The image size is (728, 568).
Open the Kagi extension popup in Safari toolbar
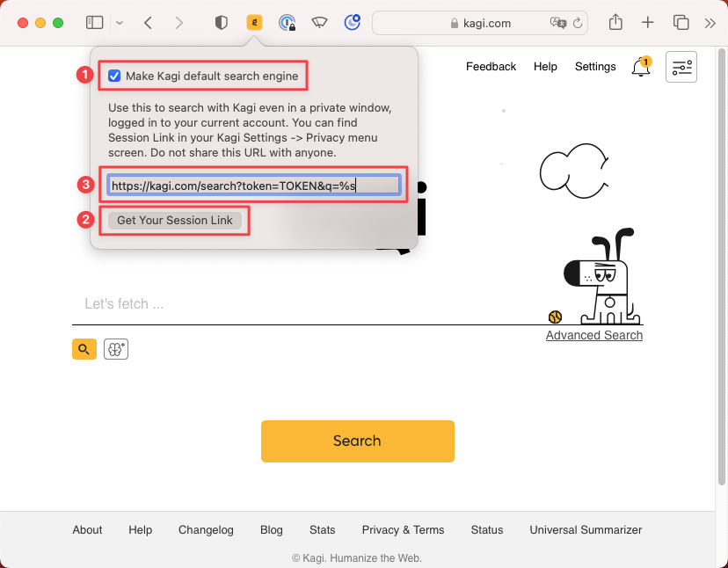point(254,23)
